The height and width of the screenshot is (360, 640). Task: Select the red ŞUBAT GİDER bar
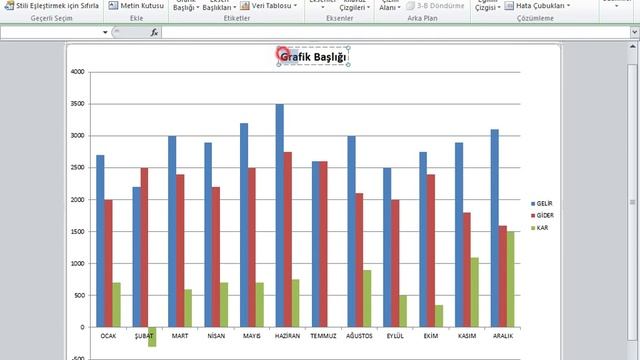[x=144, y=247]
